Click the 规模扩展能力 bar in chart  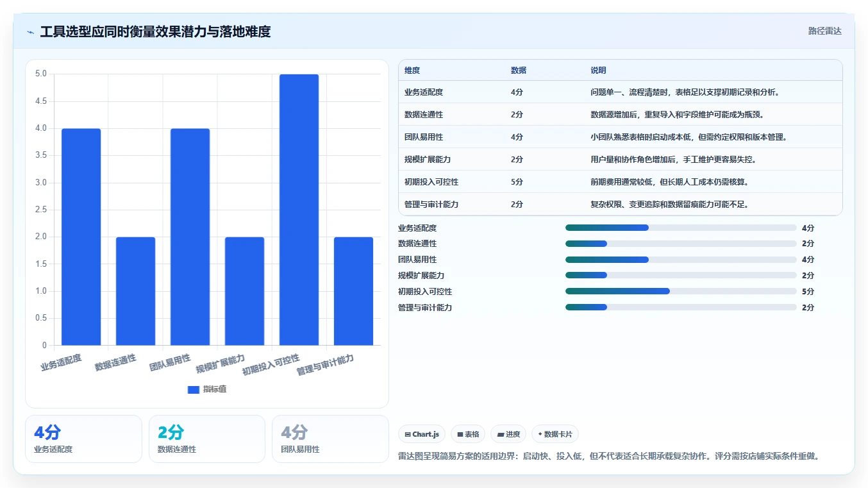pos(244,291)
